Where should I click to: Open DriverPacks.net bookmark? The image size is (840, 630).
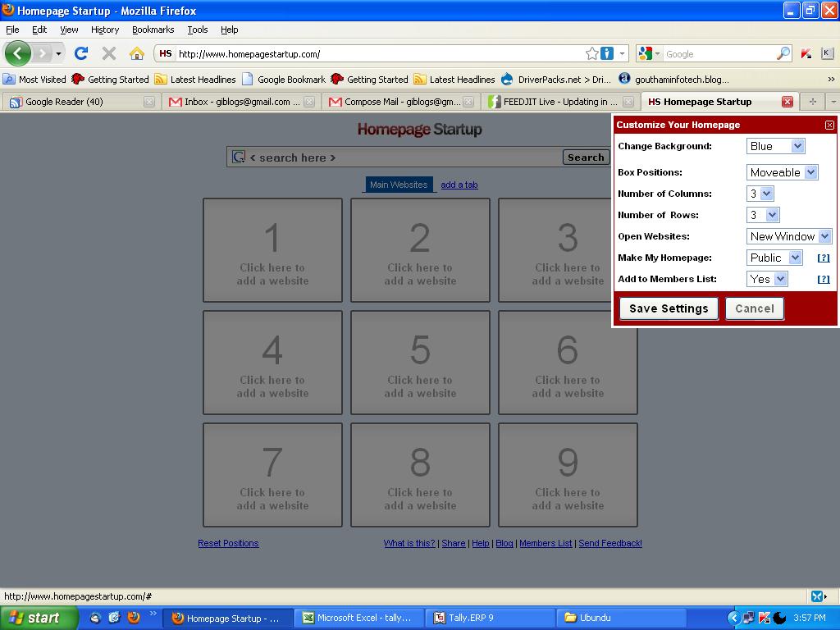pyautogui.click(x=556, y=80)
